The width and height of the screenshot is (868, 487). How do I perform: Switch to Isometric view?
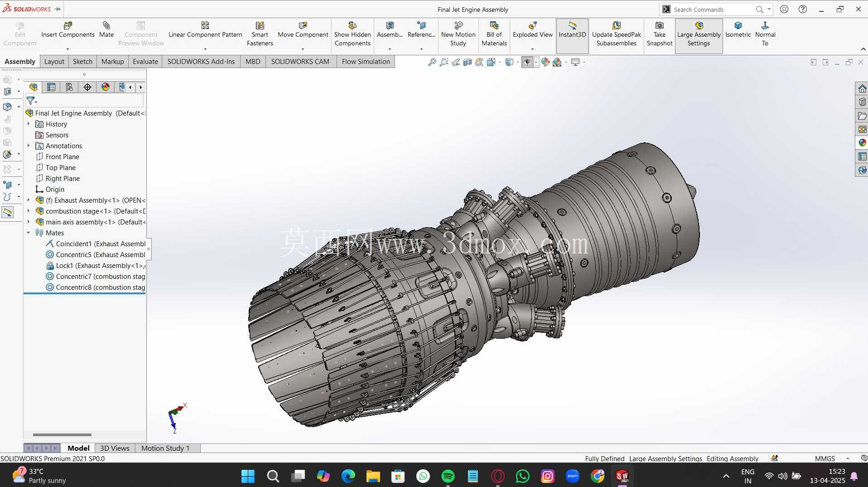(x=738, y=30)
